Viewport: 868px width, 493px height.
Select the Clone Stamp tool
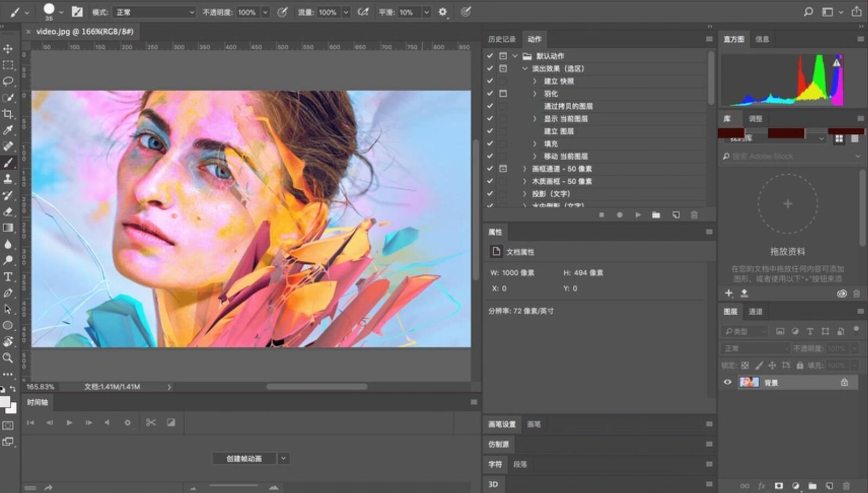click(x=8, y=179)
